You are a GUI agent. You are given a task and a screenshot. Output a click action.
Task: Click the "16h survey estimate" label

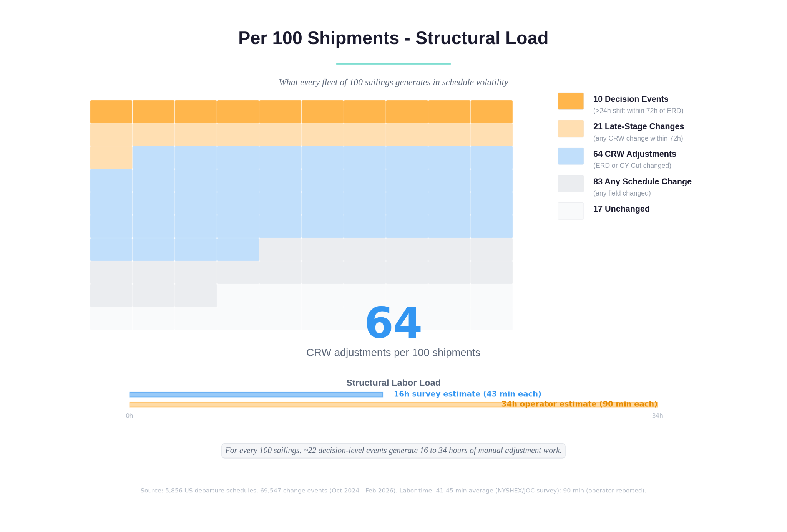467,394
